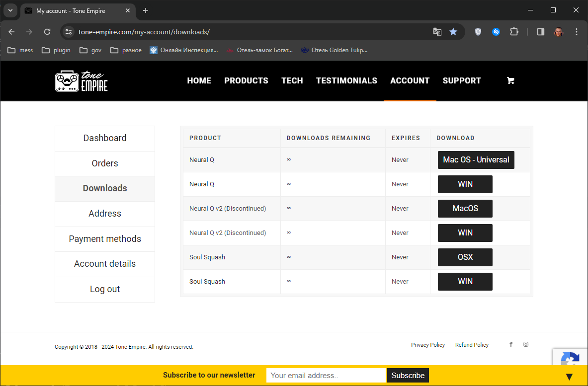The width and height of the screenshot is (588, 386).
Task: Click the browser forward arrow
Action: click(29, 32)
